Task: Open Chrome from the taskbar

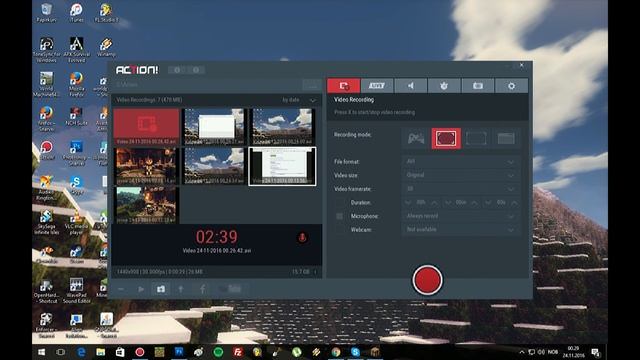Action: (x=336, y=352)
